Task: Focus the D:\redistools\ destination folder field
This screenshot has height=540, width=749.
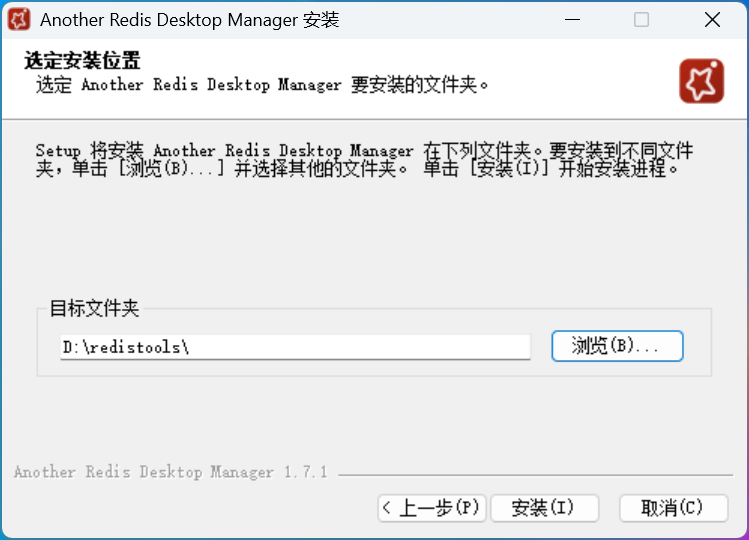Action: point(295,347)
